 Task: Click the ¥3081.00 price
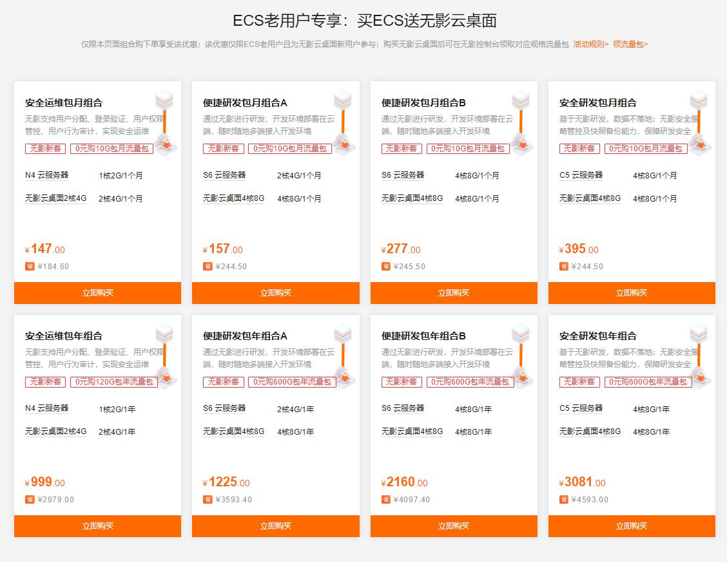coord(583,482)
